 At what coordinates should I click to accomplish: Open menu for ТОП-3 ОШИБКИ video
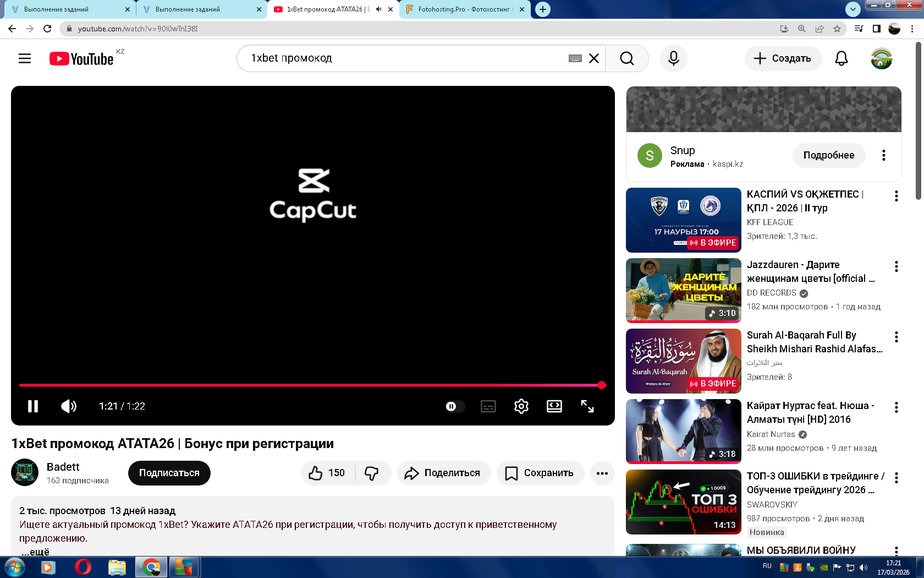897,478
